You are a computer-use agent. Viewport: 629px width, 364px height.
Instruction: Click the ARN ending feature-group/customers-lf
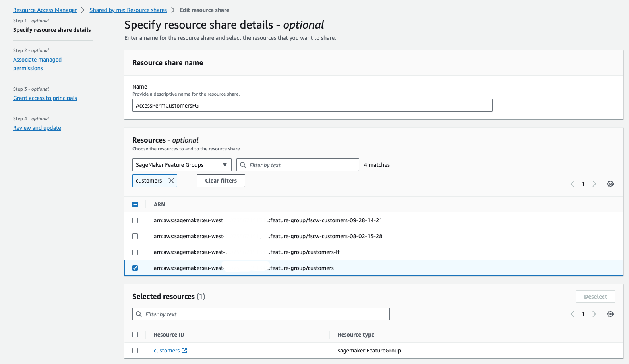point(247,252)
